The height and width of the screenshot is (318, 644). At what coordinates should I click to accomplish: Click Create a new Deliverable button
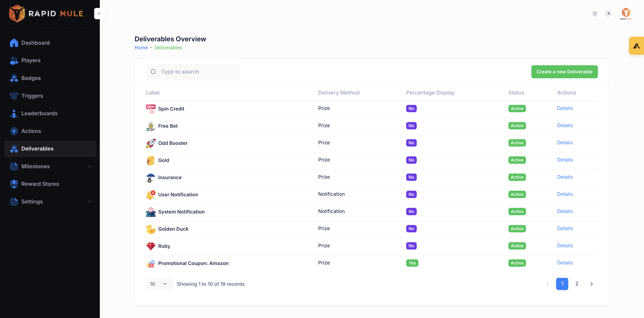pos(564,72)
